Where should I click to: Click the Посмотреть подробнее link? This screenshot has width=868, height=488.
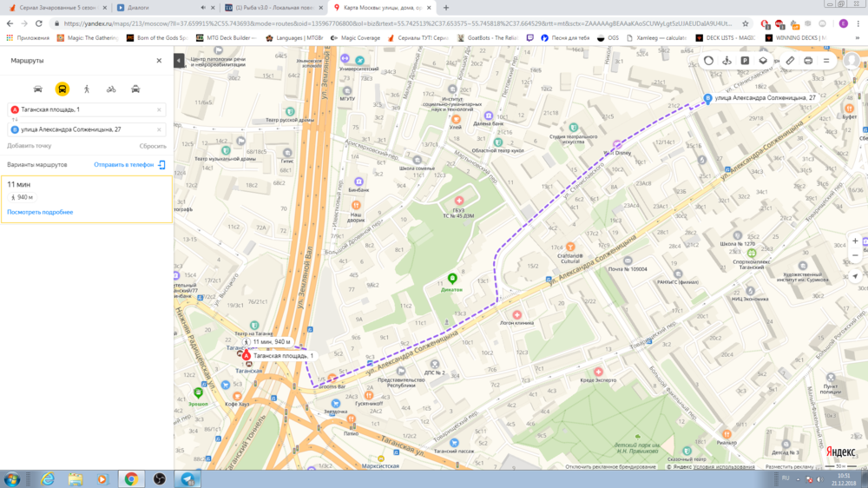pos(40,212)
